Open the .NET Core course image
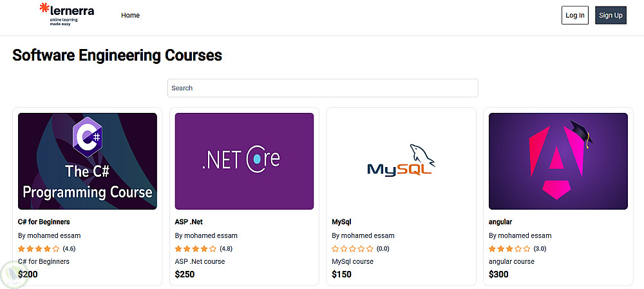This screenshot has width=644, height=289. (x=244, y=161)
